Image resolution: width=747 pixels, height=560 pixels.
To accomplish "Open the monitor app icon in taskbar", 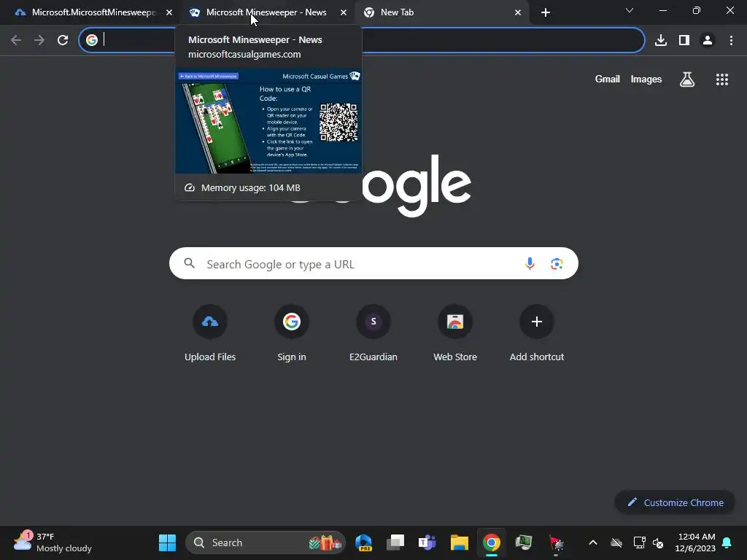I will (x=524, y=542).
